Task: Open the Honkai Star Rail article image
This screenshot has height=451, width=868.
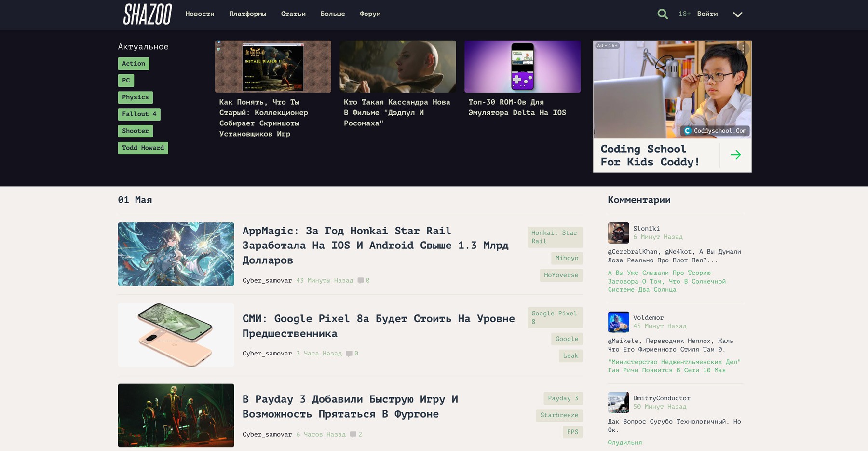Action: coord(176,254)
